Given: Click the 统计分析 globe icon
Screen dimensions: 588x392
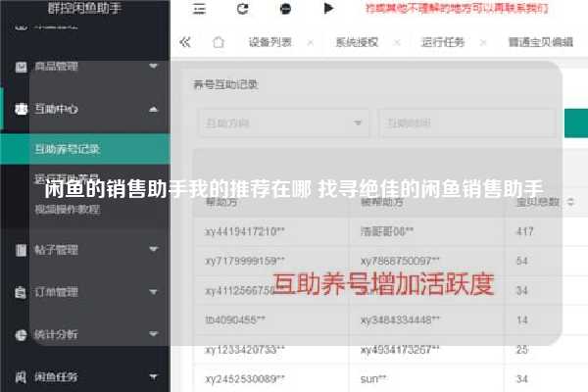Looking at the screenshot, I should [x=21, y=334].
